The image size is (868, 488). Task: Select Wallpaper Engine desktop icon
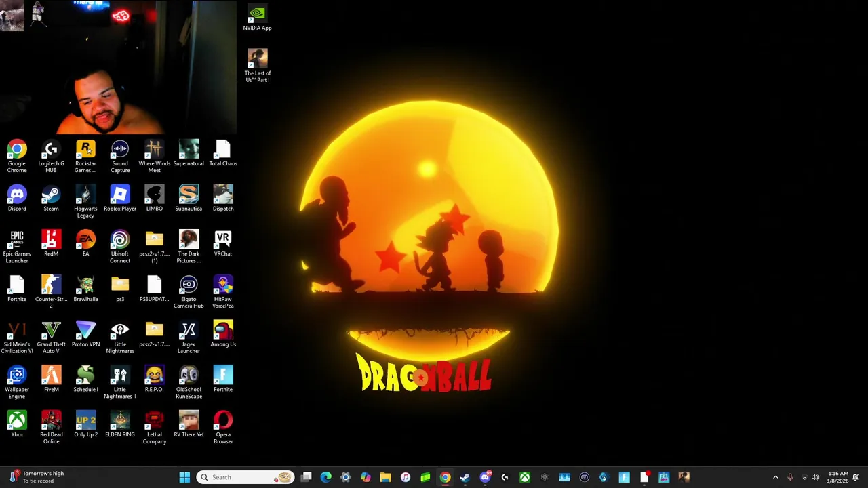(x=17, y=382)
